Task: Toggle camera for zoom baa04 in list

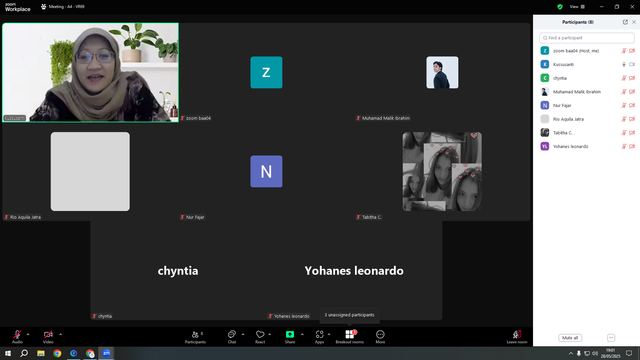Action: [x=632, y=51]
